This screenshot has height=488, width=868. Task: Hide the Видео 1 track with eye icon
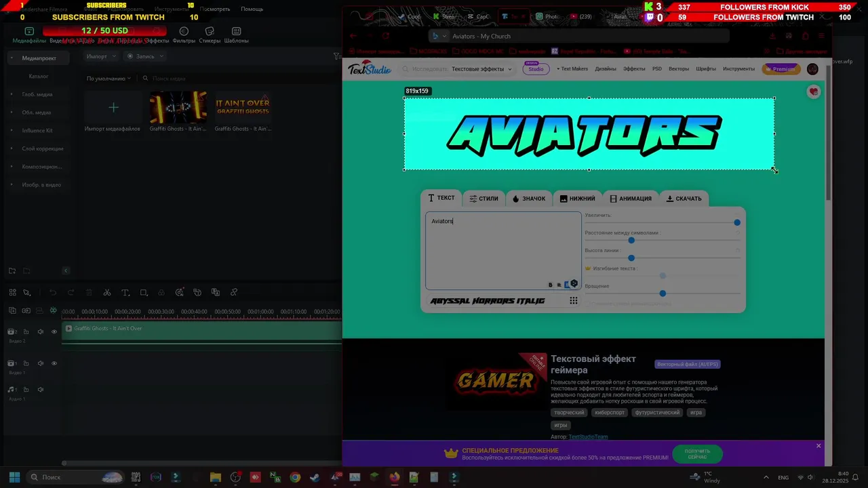[x=54, y=363]
